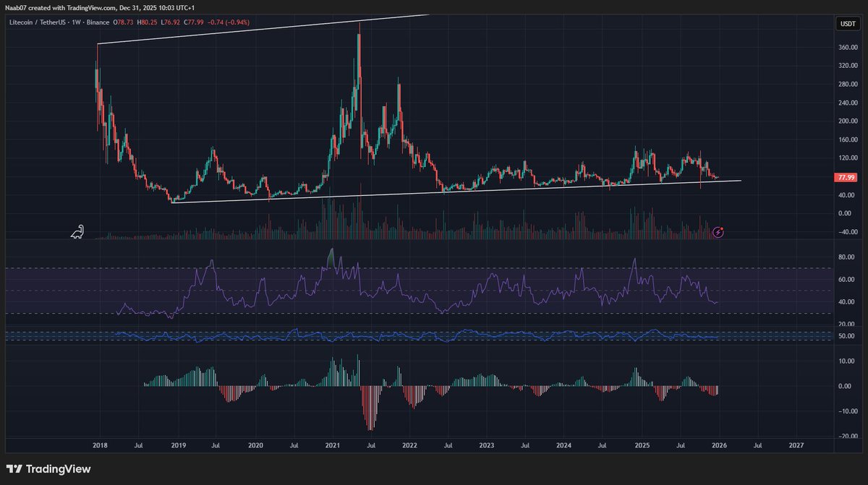Select the lower white support trendline
Image resolution: width=868 pixels, height=485 pixels.
456,192
